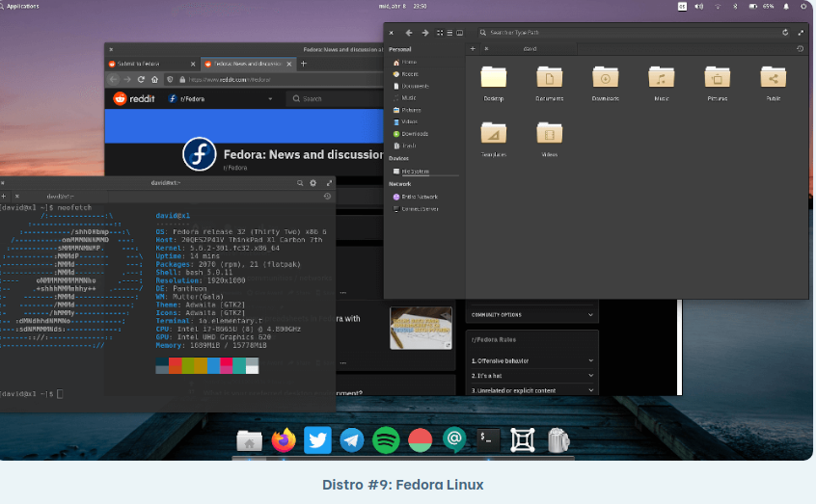Switch file manager to list view

click(x=449, y=32)
